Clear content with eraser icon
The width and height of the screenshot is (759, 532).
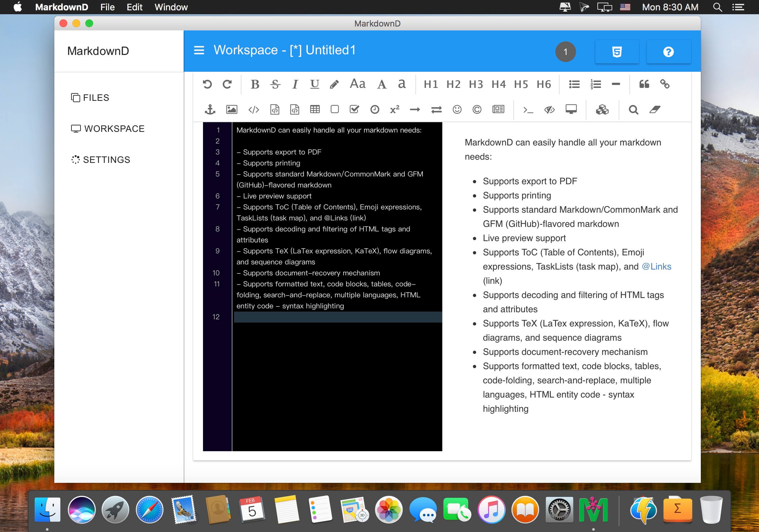(655, 109)
